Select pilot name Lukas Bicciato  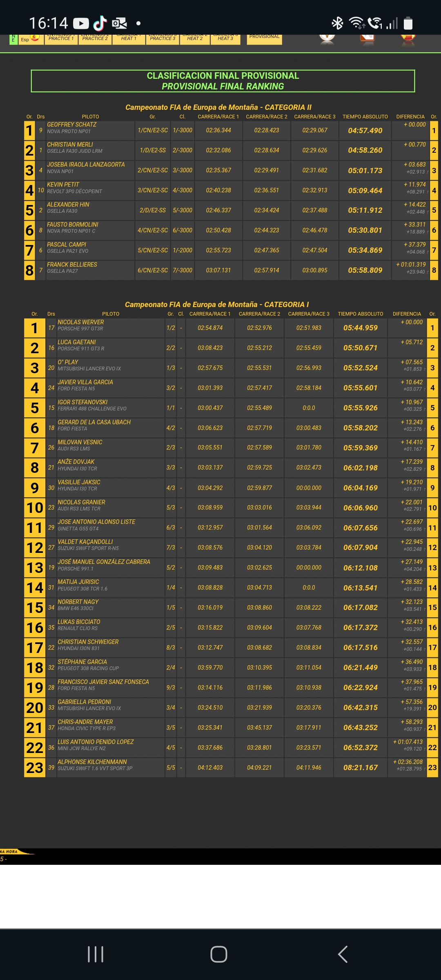point(79,622)
